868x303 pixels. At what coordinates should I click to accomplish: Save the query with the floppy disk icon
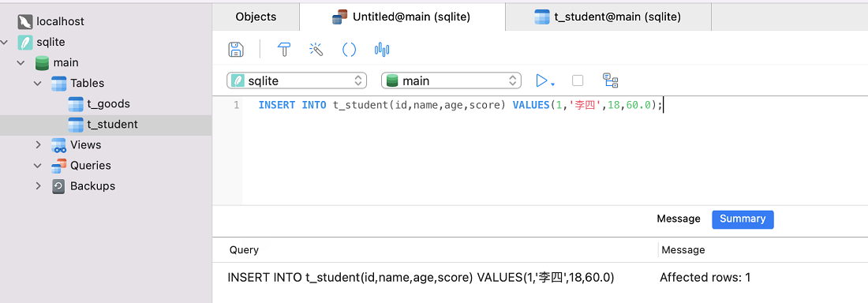[237, 49]
